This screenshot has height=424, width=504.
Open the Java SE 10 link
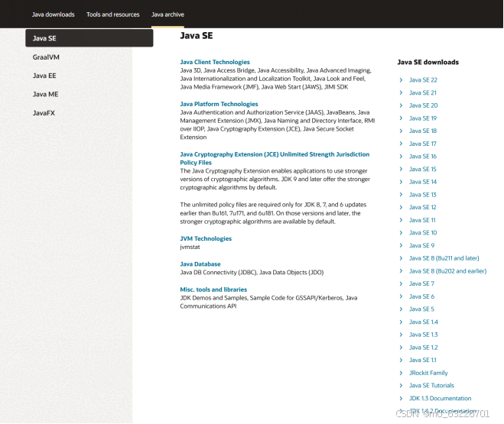(x=423, y=233)
